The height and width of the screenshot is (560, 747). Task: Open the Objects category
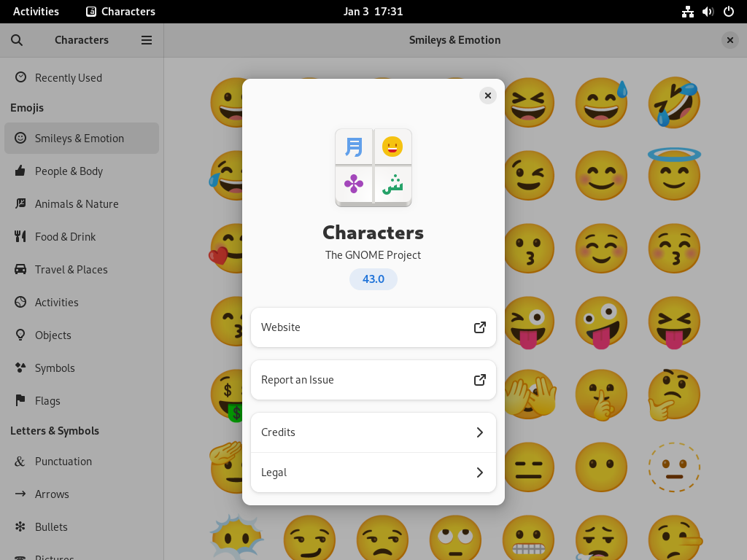click(x=82, y=335)
